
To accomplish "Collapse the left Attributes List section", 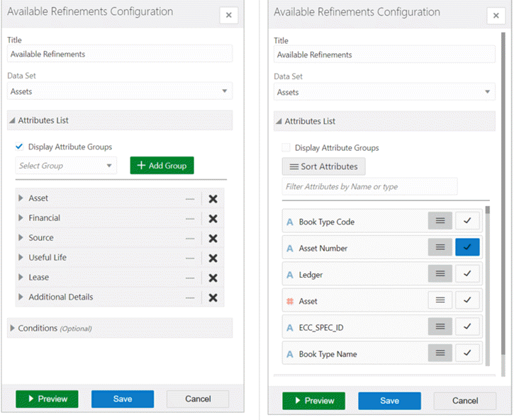I will point(12,120).
